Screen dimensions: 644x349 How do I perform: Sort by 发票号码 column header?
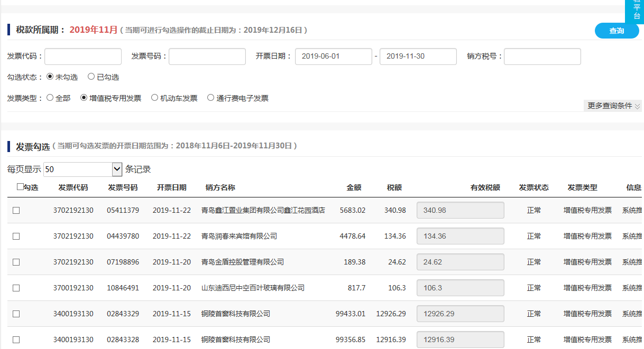[123, 187]
